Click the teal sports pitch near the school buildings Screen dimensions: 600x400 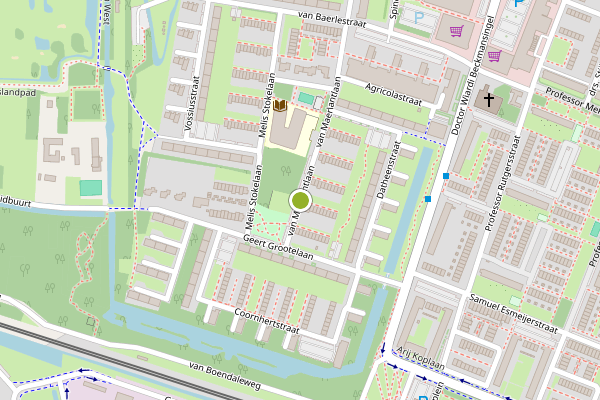(91, 188)
